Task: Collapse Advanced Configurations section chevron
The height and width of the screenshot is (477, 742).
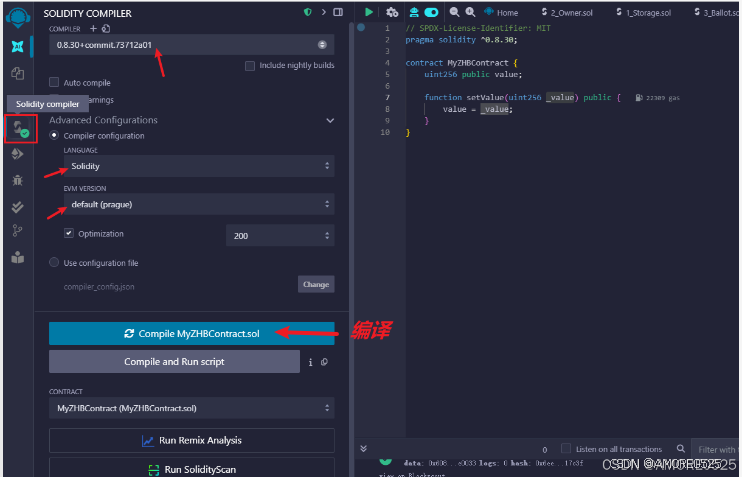Action: tap(330, 121)
